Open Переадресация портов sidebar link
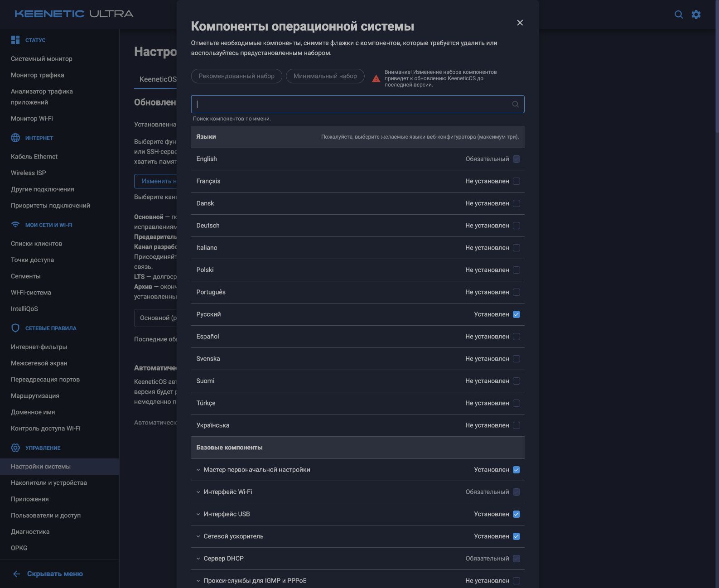The height and width of the screenshot is (588, 719). (45, 380)
